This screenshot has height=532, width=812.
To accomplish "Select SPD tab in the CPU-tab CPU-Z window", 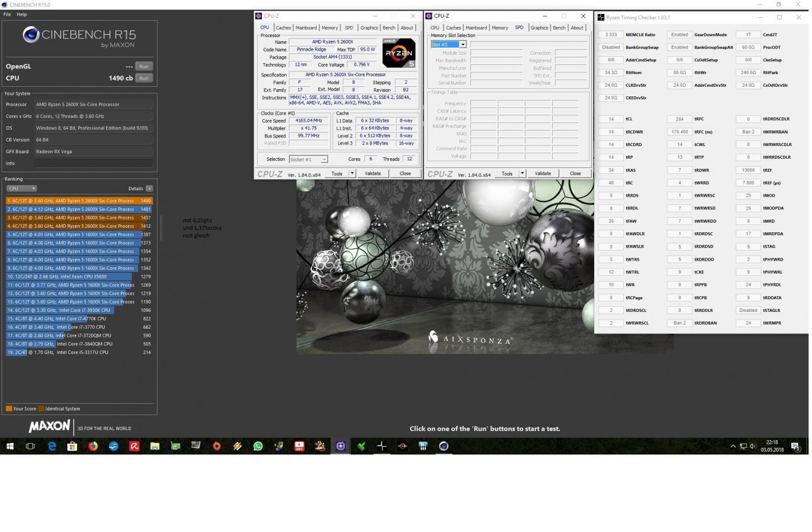I will point(349,28).
